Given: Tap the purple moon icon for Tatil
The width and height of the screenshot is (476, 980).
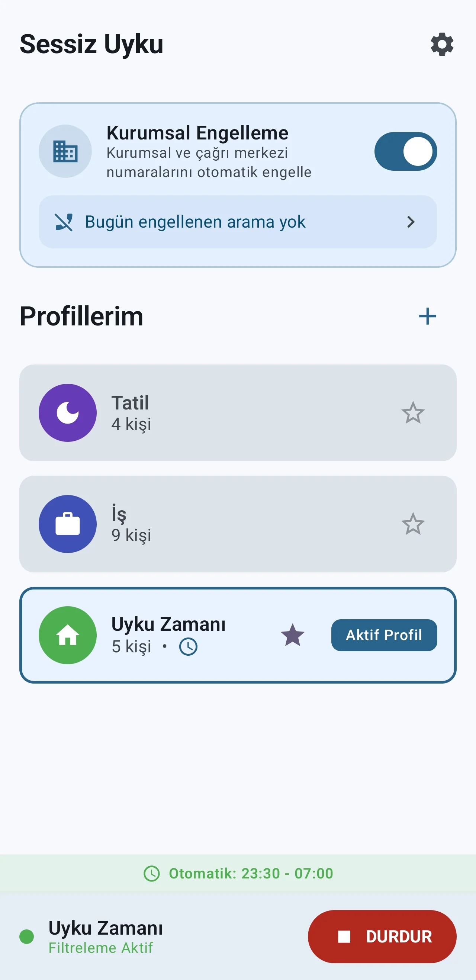Looking at the screenshot, I should point(68,413).
